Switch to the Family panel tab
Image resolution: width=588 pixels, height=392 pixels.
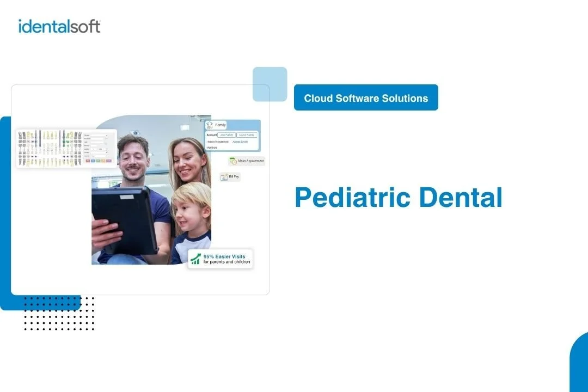tap(220, 125)
